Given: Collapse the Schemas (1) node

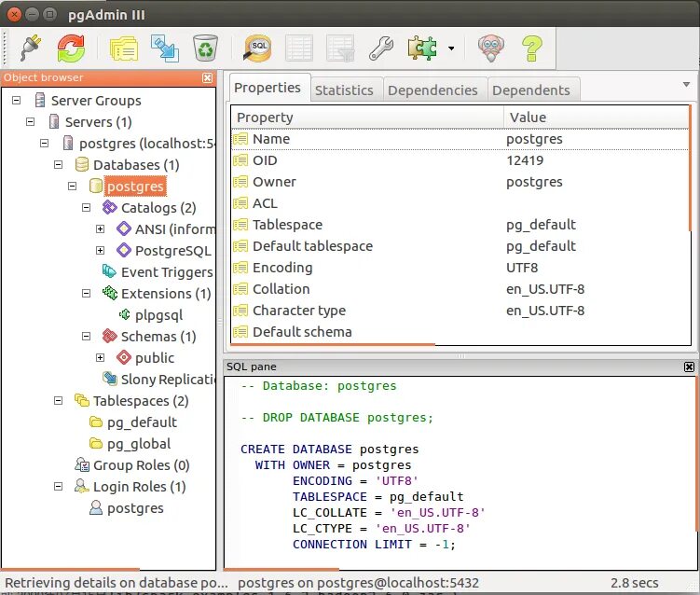Looking at the screenshot, I should click(x=86, y=336).
